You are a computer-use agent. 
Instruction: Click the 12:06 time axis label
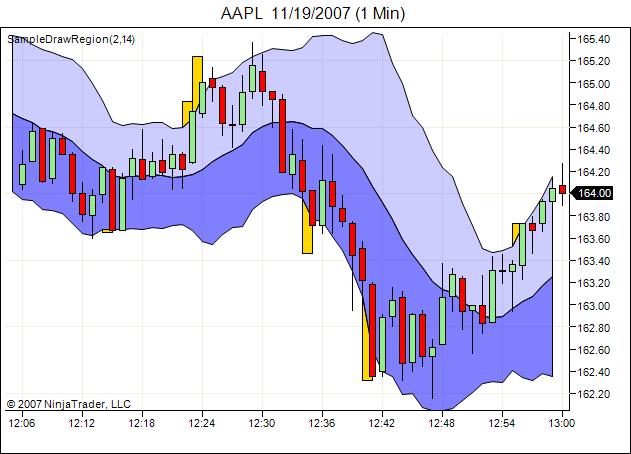coord(22,423)
